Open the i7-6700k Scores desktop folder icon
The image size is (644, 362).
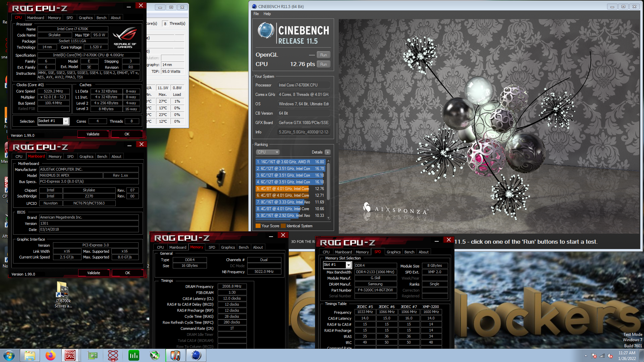click(x=63, y=294)
